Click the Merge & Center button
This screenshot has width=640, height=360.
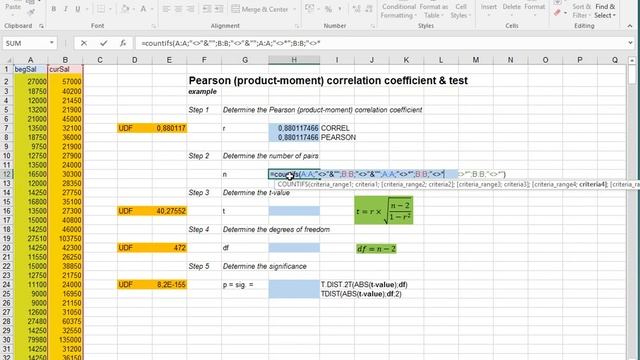(260, 9)
